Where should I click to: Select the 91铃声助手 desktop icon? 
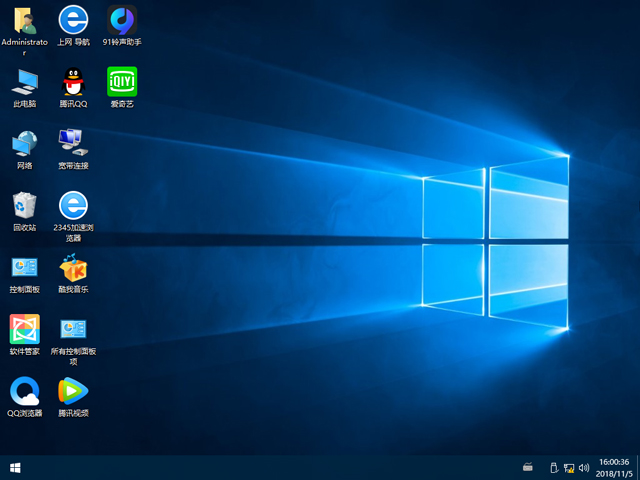[x=122, y=20]
